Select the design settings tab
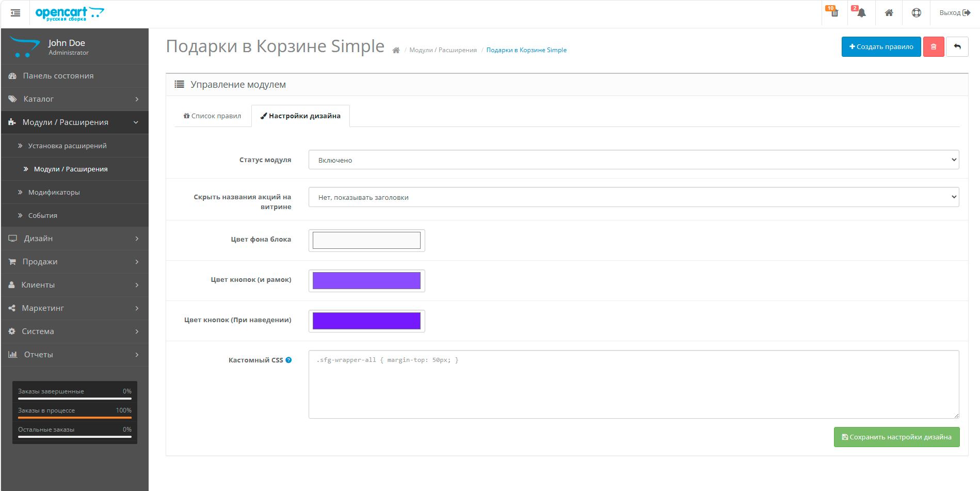 point(300,116)
